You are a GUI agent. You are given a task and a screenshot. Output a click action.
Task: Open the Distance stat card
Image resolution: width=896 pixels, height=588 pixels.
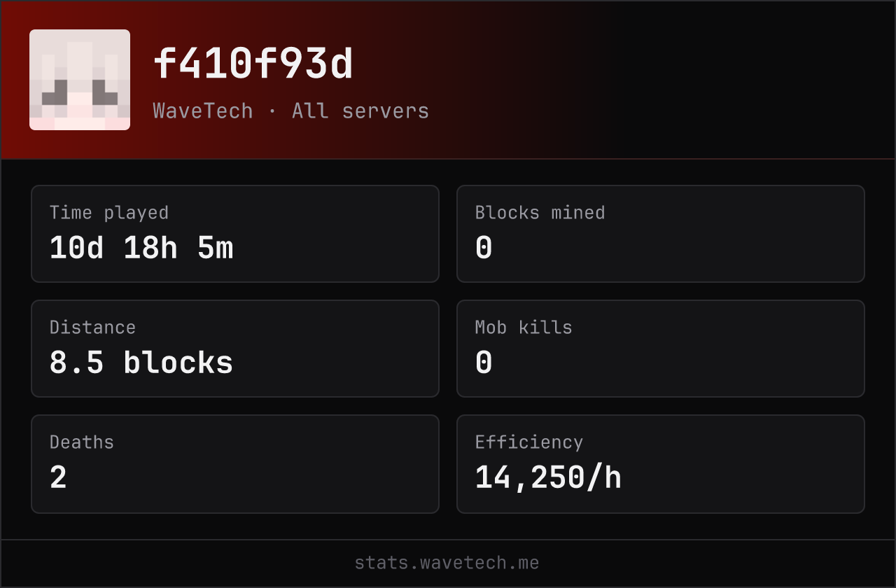click(x=235, y=349)
